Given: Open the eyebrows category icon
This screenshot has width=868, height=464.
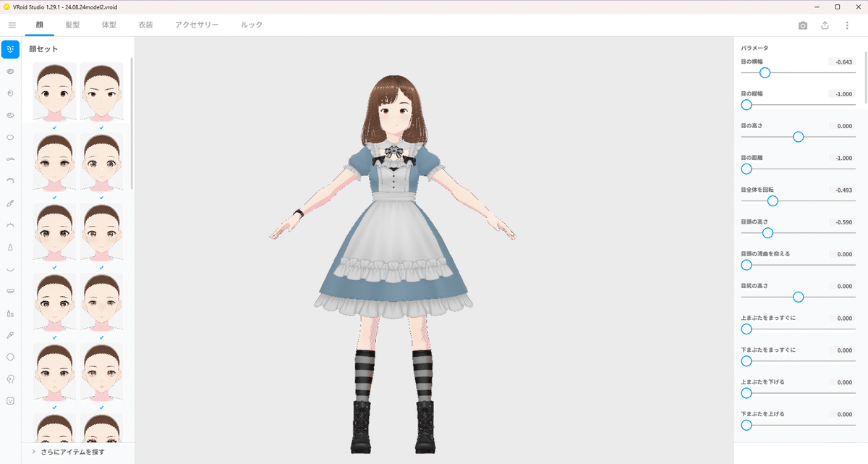Looking at the screenshot, I should pos(10,159).
